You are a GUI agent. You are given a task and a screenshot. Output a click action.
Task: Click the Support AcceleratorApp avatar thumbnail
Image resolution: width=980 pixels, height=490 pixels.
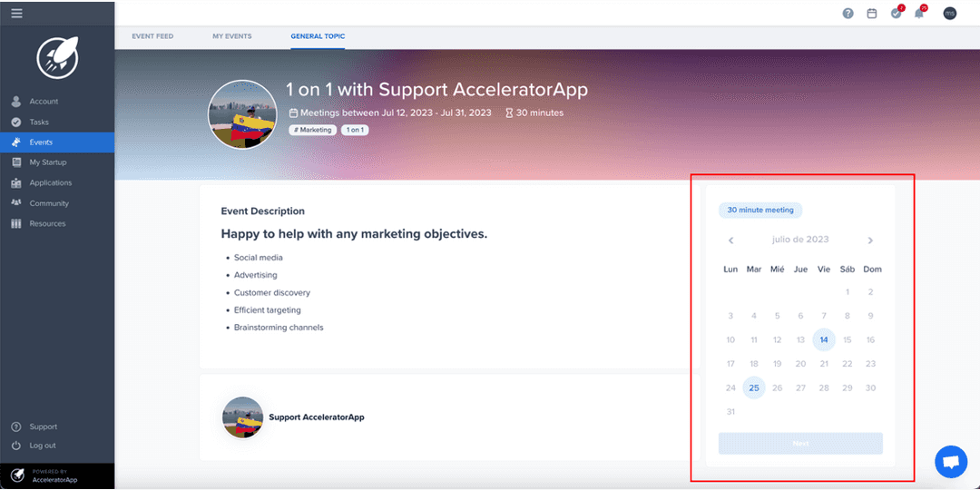click(242, 416)
